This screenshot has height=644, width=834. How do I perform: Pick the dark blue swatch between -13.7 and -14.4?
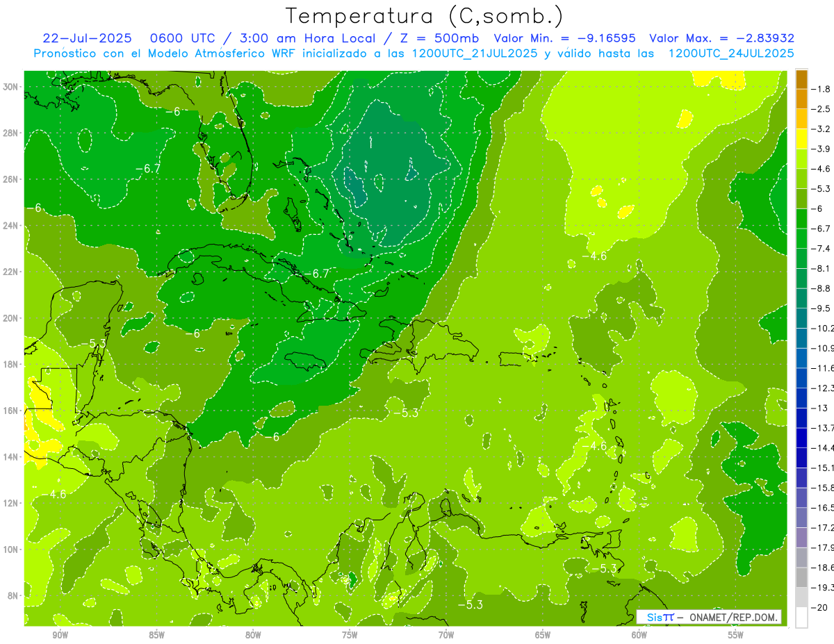point(801,438)
